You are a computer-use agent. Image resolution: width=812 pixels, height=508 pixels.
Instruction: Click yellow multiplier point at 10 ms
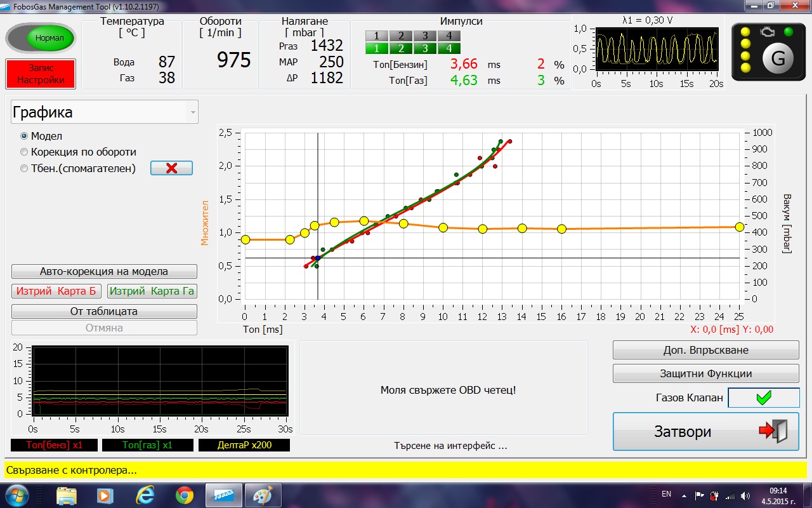[x=443, y=227]
